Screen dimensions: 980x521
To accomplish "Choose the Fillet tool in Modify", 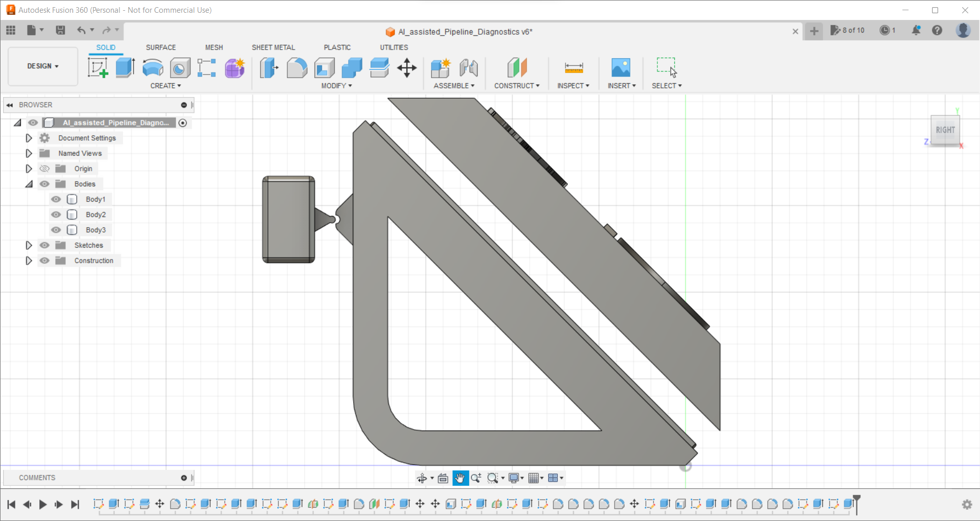I will pos(297,67).
